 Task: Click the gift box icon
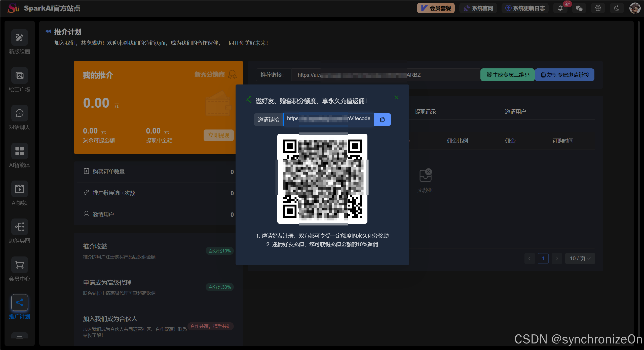tap(598, 8)
